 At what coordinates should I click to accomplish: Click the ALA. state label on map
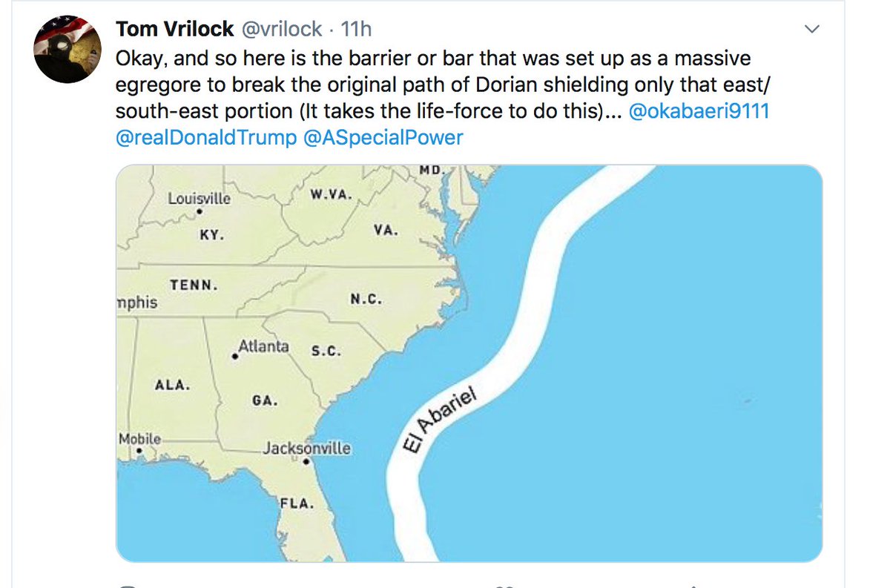click(x=173, y=385)
